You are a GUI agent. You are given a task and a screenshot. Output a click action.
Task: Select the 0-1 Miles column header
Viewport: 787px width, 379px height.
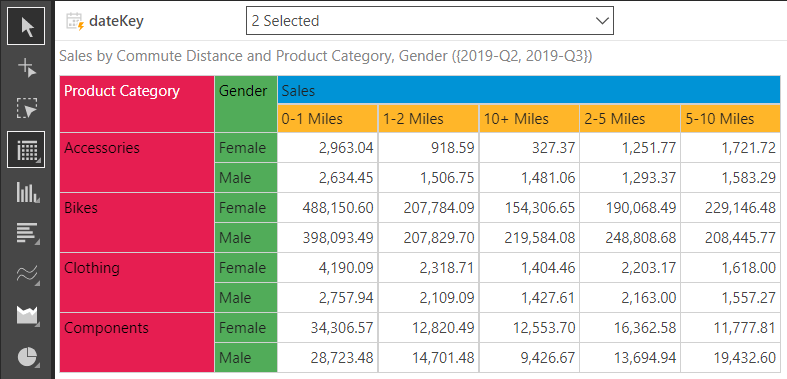pyautogui.click(x=328, y=118)
